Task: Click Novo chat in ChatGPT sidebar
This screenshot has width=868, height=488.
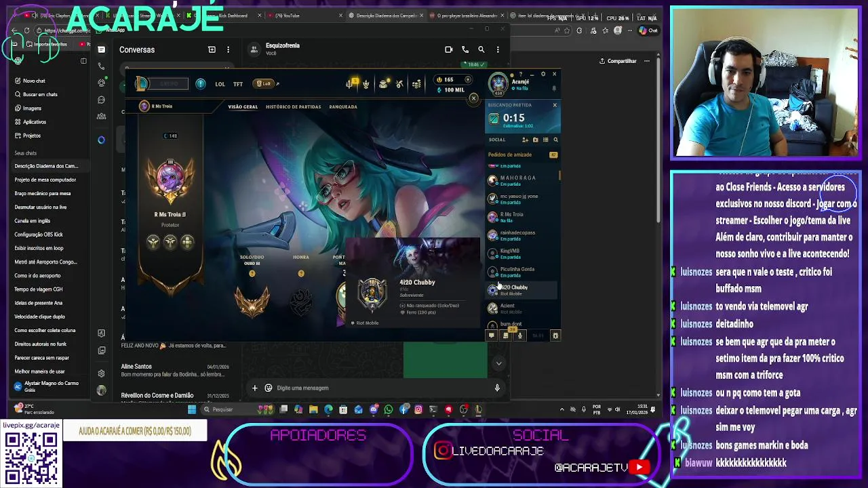Action: [34, 81]
